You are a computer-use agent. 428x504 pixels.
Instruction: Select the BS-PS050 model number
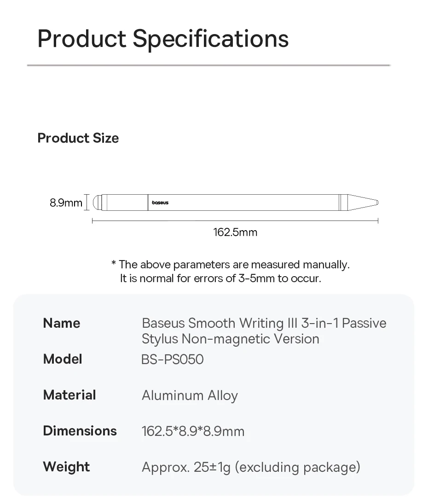[x=173, y=359]
